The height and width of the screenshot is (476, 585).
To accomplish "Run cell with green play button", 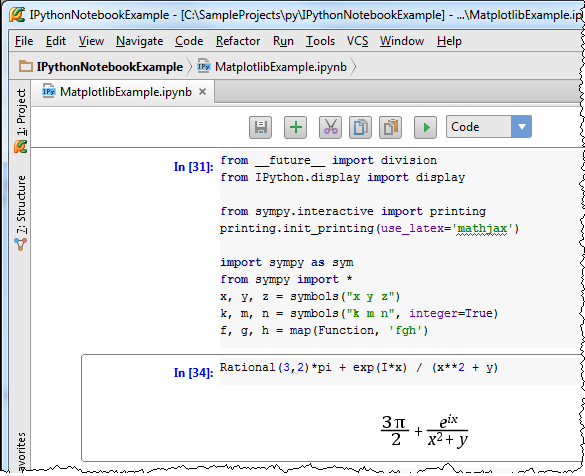I will point(425,127).
